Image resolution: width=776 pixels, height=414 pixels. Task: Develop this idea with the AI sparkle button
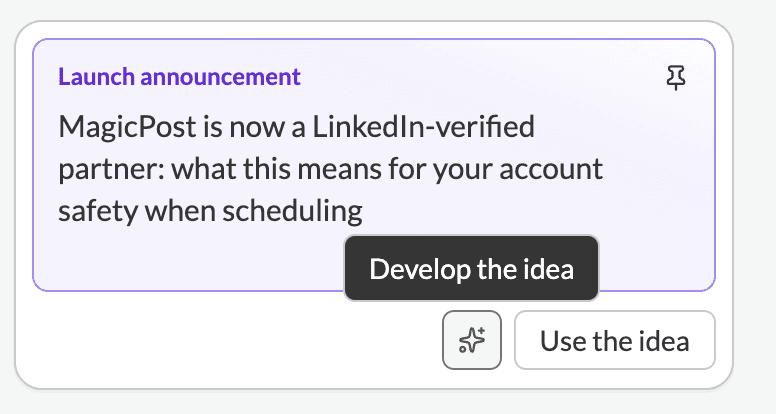coord(472,341)
